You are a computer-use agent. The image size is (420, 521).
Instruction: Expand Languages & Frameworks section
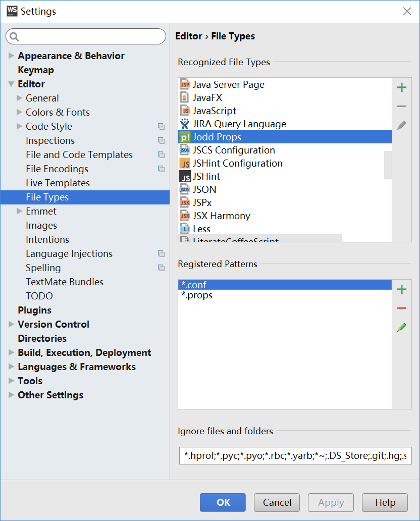pyautogui.click(x=11, y=367)
